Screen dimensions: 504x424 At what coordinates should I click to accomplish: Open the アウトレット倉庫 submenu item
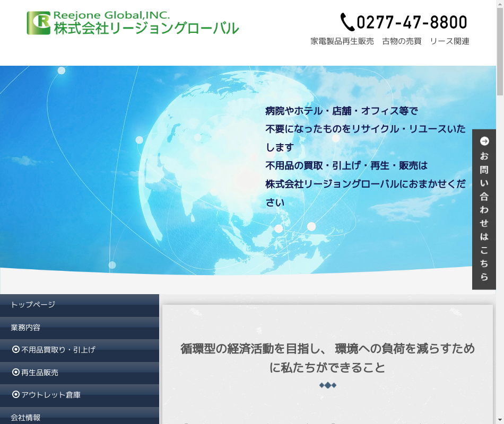point(51,395)
